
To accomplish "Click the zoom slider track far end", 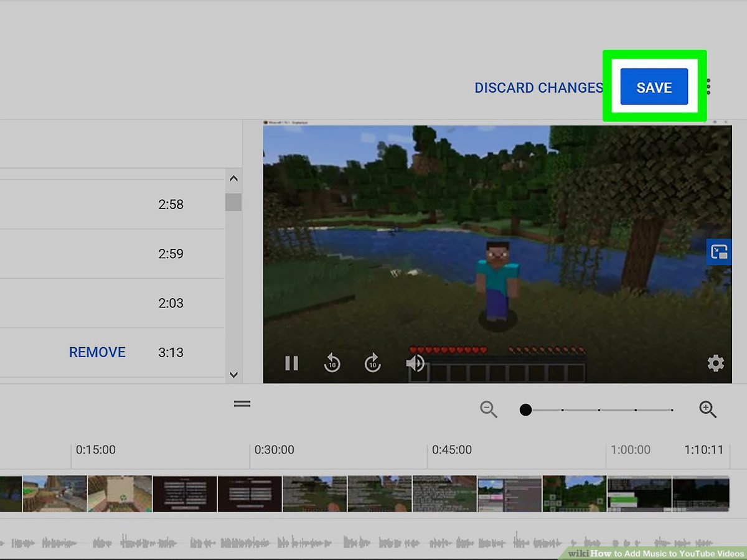I will tap(672, 410).
